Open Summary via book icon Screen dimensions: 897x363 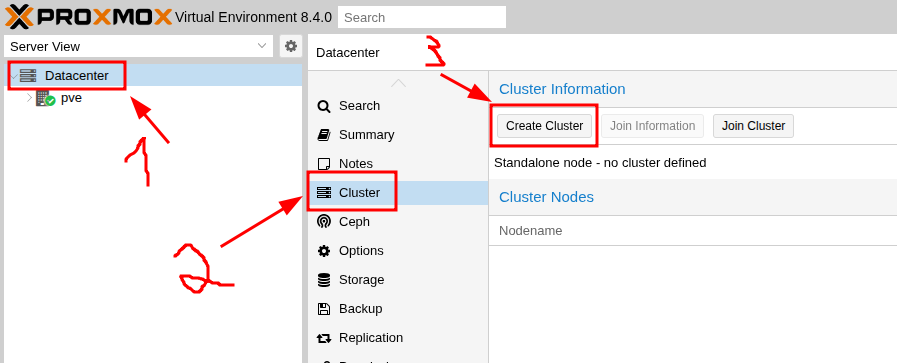click(324, 135)
